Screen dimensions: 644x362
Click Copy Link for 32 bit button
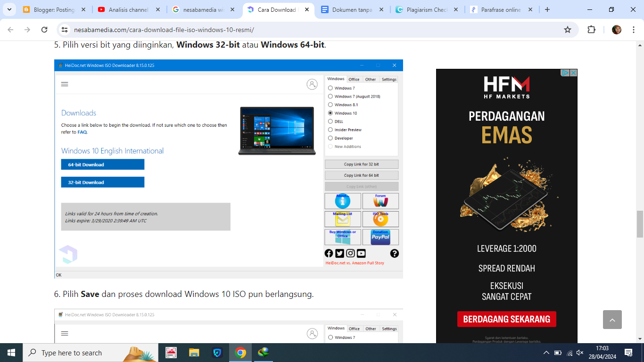coord(362,164)
